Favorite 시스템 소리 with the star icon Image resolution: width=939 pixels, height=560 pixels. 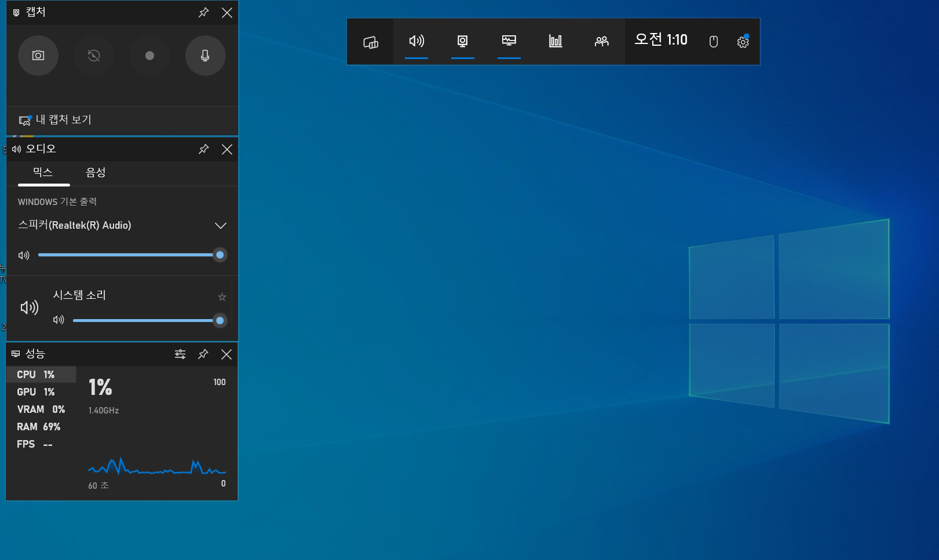222,297
